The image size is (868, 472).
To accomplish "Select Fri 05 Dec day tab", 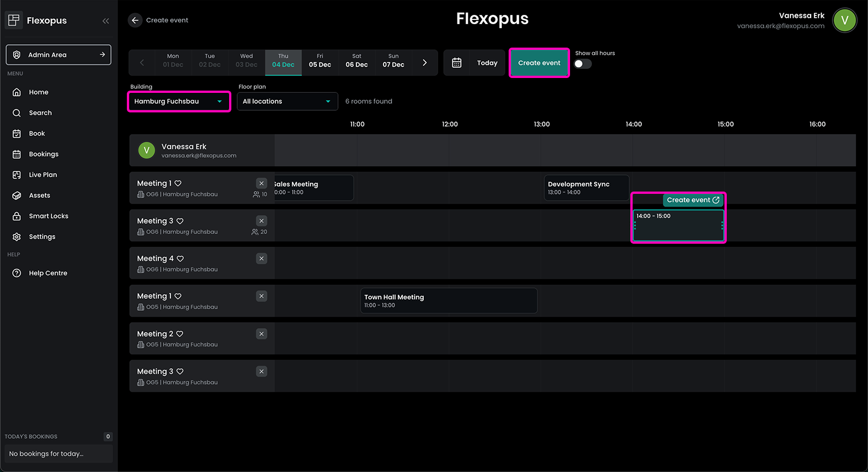I will click(x=320, y=61).
